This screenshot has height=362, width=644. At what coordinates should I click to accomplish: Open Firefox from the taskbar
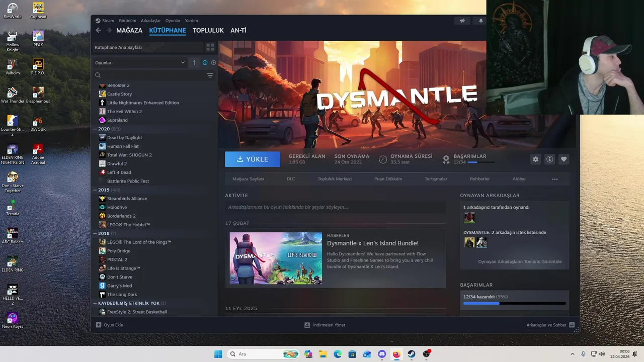(396, 354)
